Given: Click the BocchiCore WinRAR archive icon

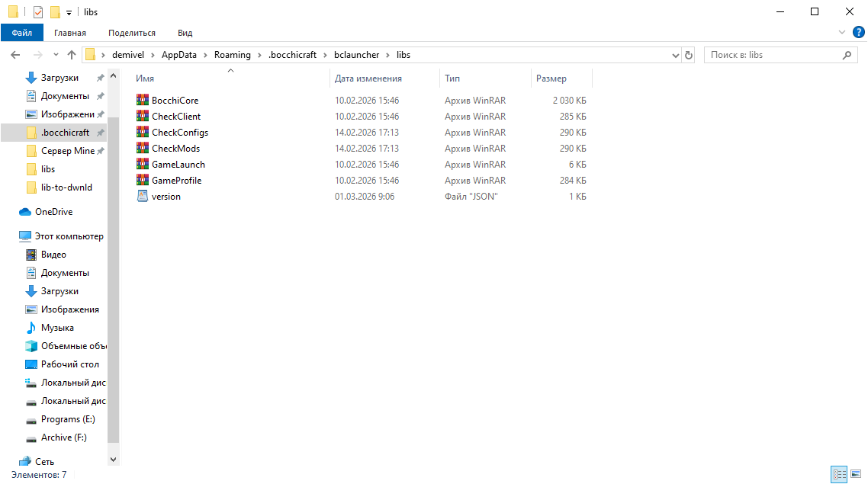Looking at the screenshot, I should click(x=142, y=101).
